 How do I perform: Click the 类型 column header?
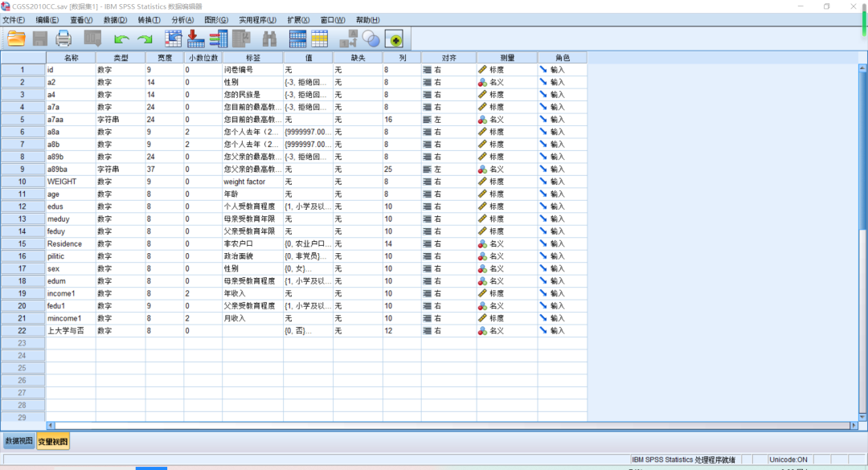(121, 58)
